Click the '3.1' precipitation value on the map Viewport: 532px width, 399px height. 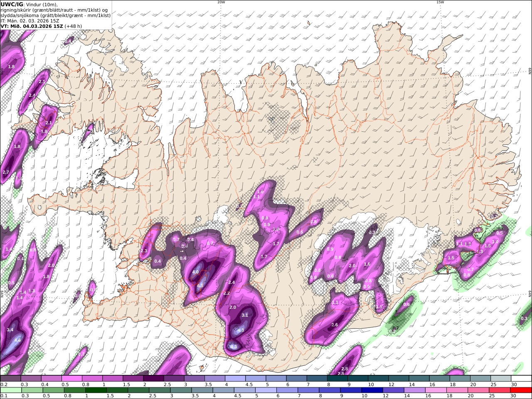[245, 315]
